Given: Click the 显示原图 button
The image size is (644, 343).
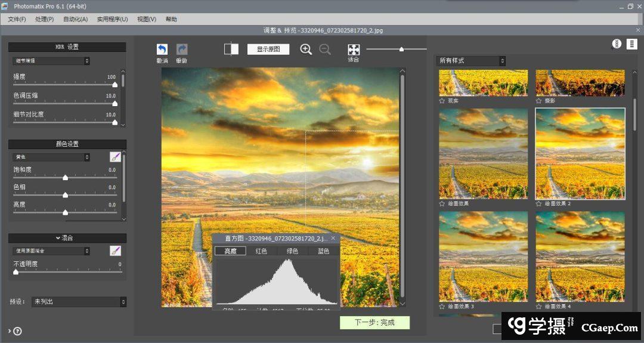Looking at the screenshot, I should coord(268,50).
